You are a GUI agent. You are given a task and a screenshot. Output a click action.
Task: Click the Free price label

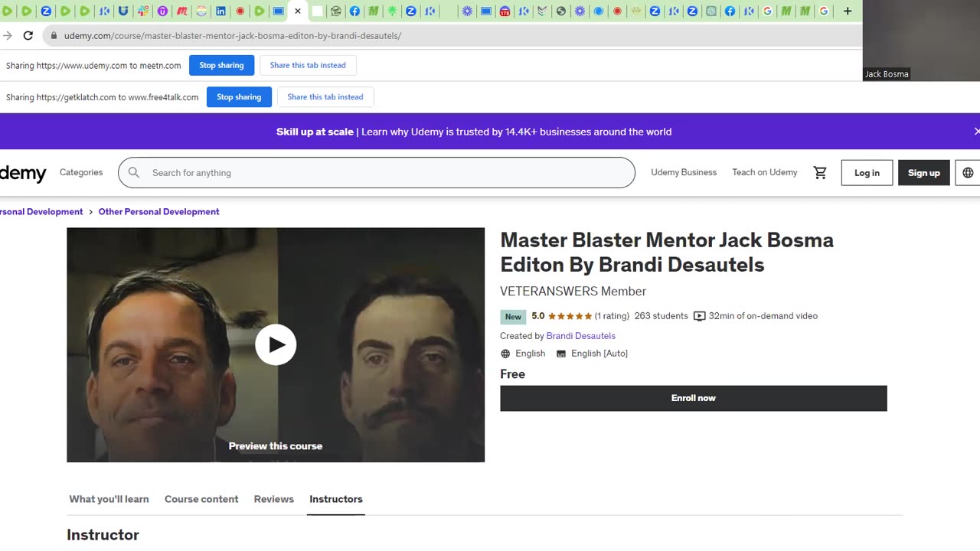(512, 374)
